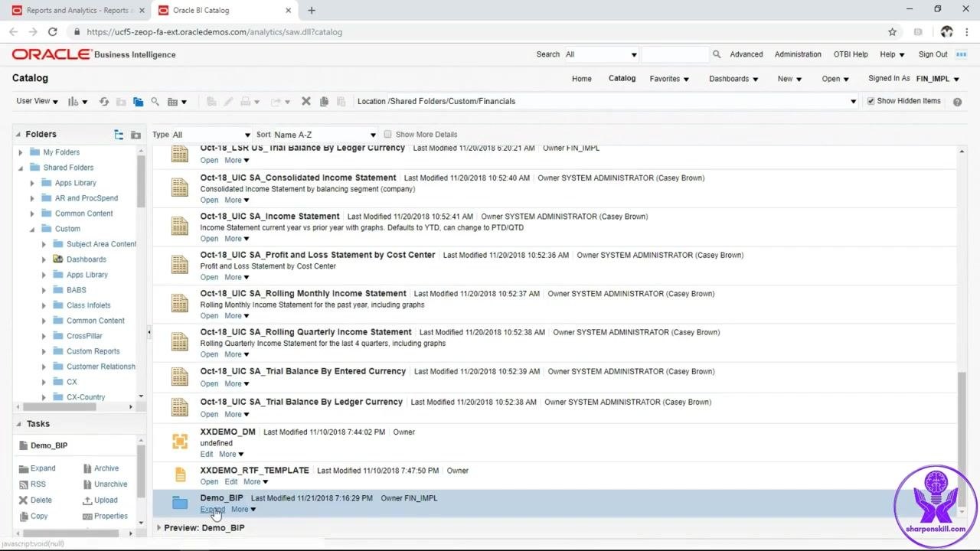
Task: Open More menu for Demo_BIP
Action: click(243, 510)
